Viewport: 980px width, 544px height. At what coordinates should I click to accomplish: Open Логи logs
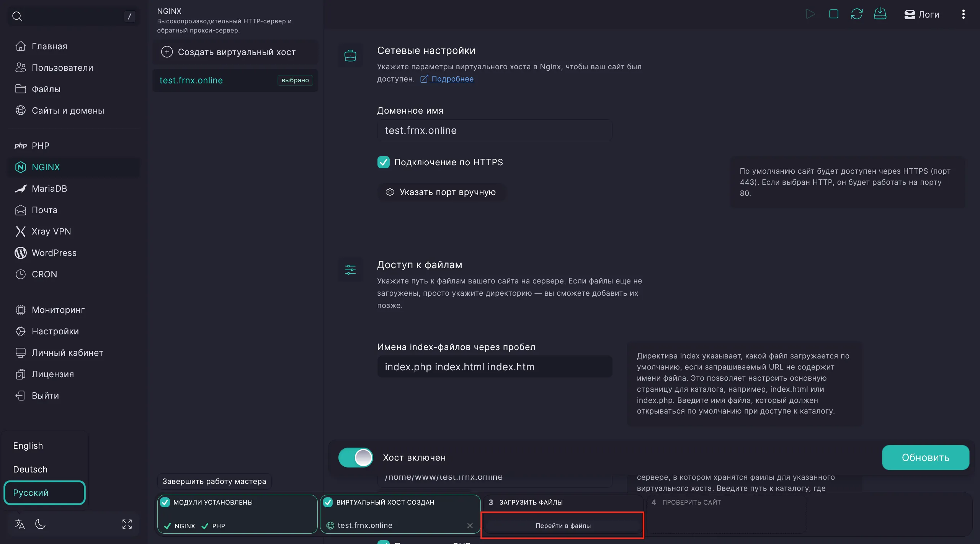click(x=922, y=15)
